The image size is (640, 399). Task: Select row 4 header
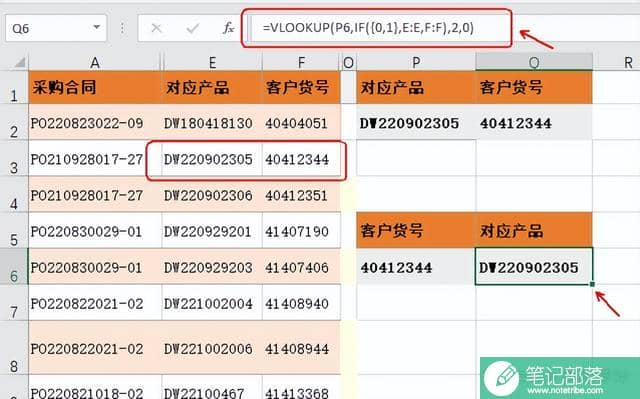pyautogui.click(x=14, y=194)
